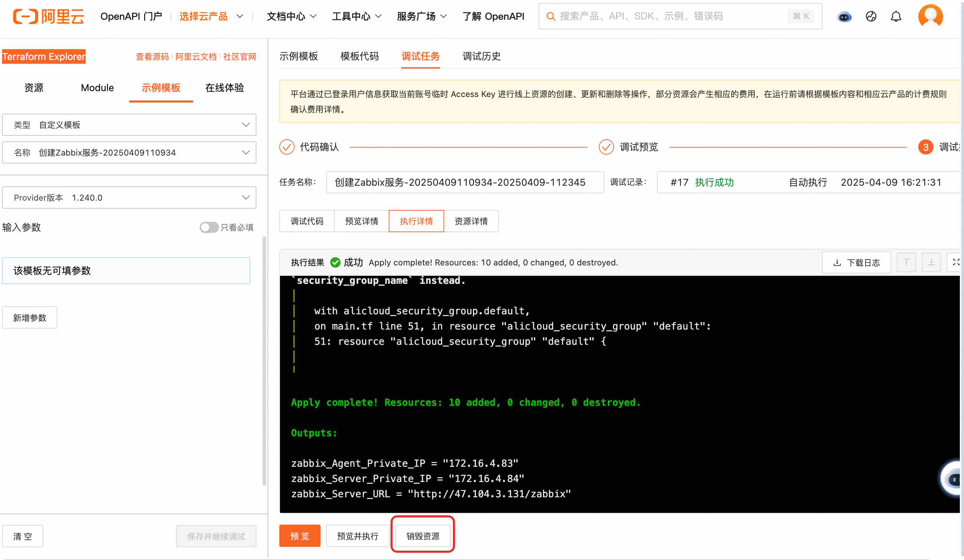The image size is (964, 560).
Task: Toggle the 只看必填 switch
Action: 209,227
